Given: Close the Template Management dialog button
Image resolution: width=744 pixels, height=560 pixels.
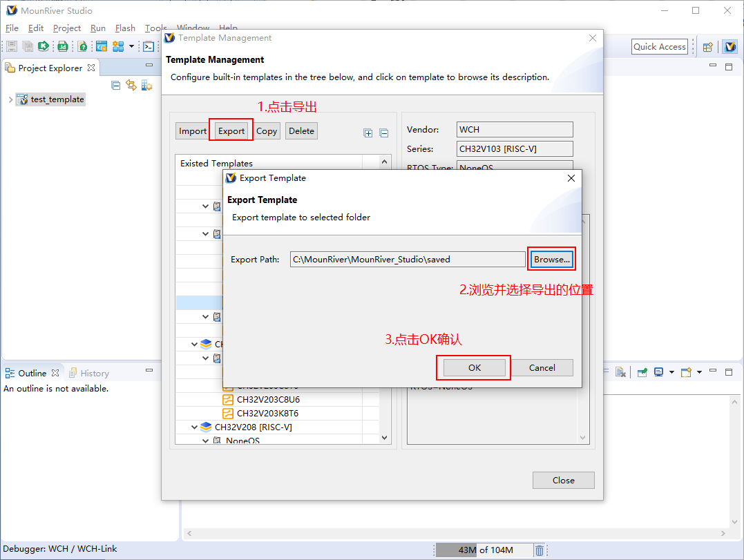Looking at the screenshot, I should tap(563, 481).
